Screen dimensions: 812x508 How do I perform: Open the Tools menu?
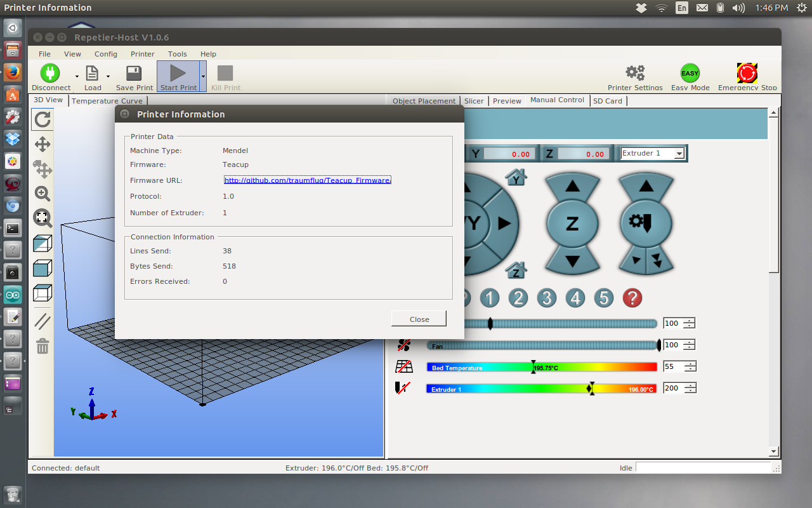click(x=178, y=54)
